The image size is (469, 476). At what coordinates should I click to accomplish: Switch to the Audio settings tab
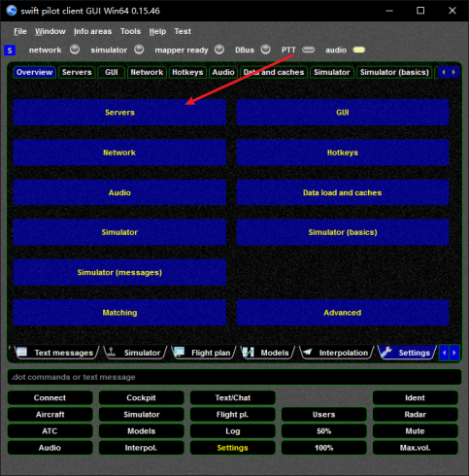click(x=223, y=72)
